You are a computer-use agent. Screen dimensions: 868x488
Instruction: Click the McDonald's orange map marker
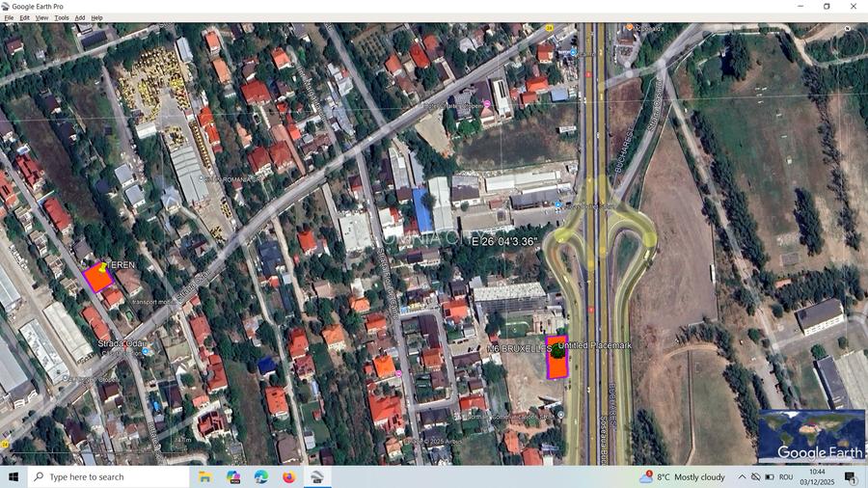(630, 28)
